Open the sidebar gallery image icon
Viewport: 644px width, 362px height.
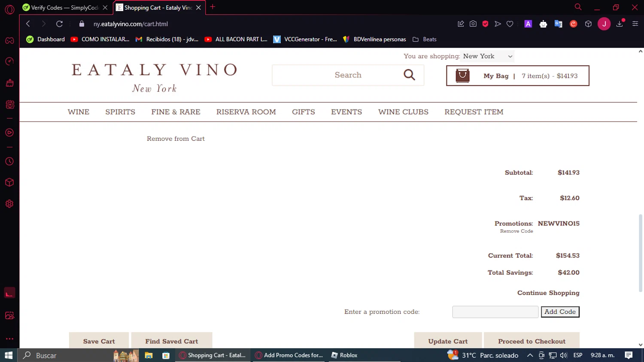pos(9,316)
